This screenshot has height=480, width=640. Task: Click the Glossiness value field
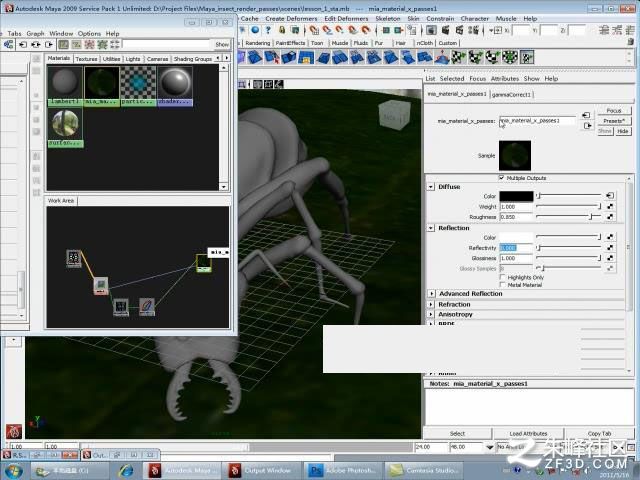[x=516, y=258]
